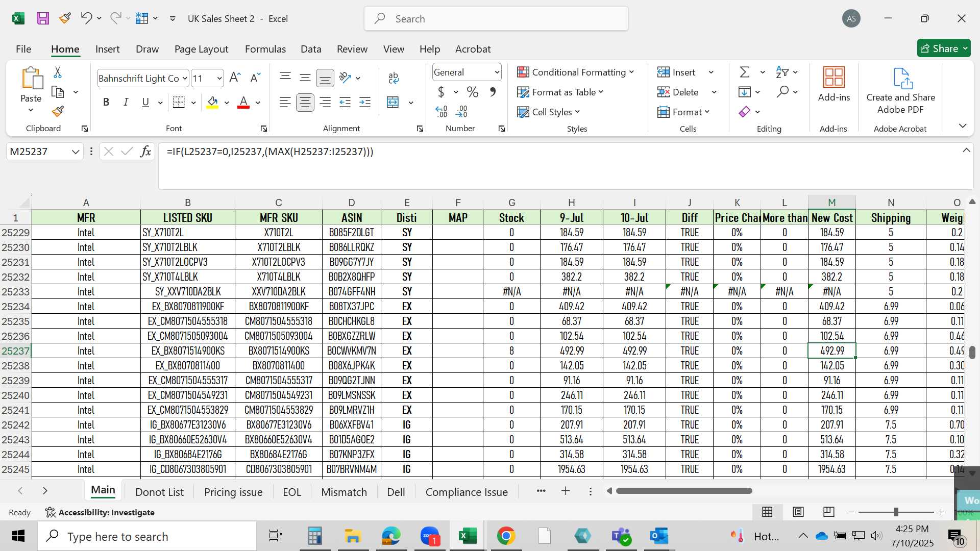
Task: Expand Conditional Formatting menu
Action: [x=575, y=72]
